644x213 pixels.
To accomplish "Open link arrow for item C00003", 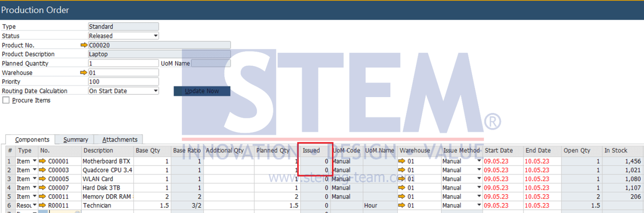I will pyautogui.click(x=42, y=170).
